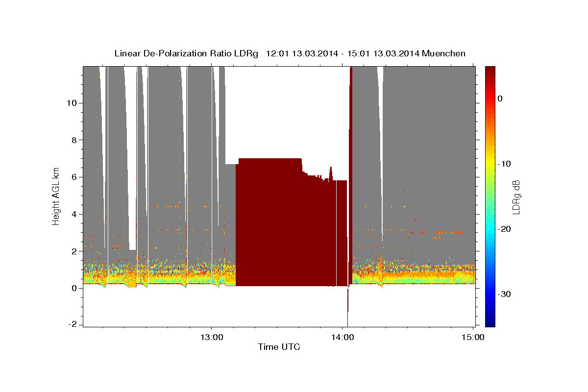Viewport: 588px width, 392px height.
Task: Click the colorbar tick label -30
Action: click(x=504, y=294)
